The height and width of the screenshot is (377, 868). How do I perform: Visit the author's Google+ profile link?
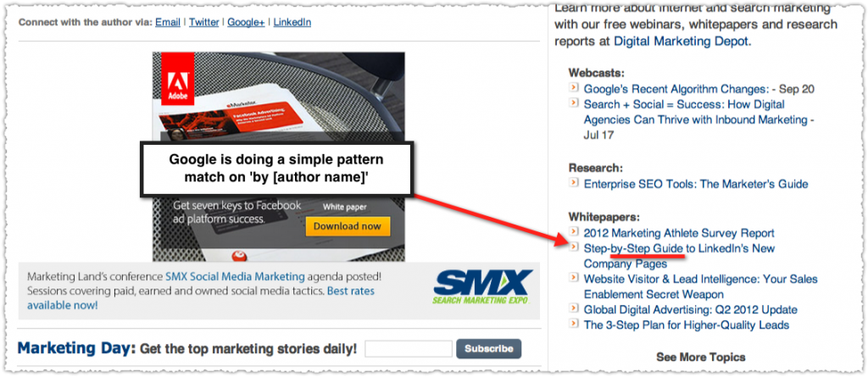[246, 23]
